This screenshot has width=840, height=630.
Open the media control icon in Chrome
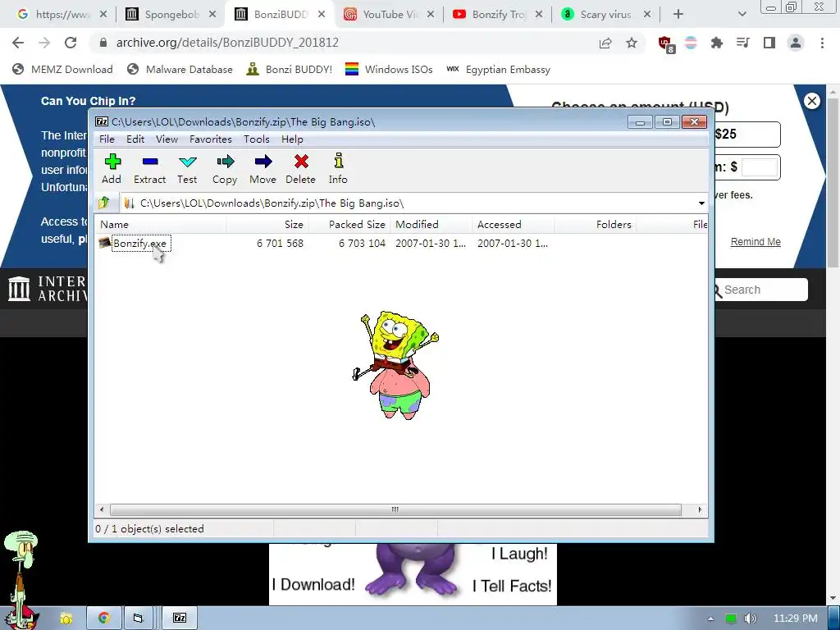click(x=743, y=43)
